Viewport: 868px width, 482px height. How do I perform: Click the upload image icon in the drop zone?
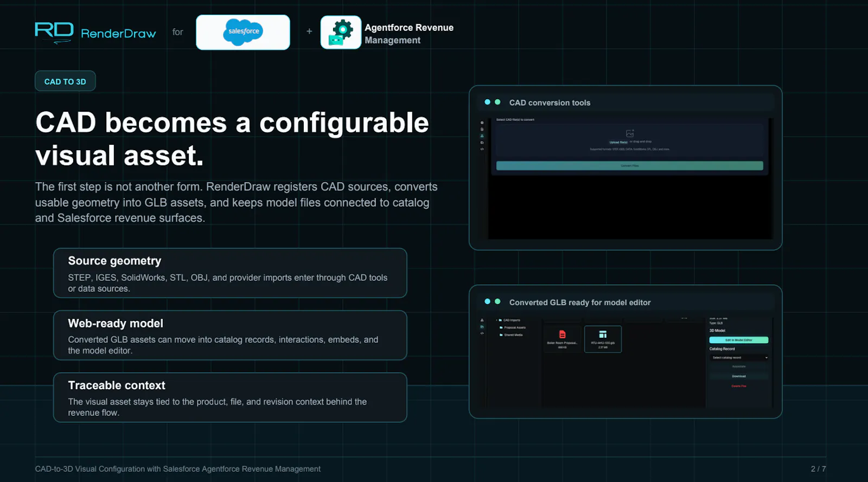(x=630, y=133)
